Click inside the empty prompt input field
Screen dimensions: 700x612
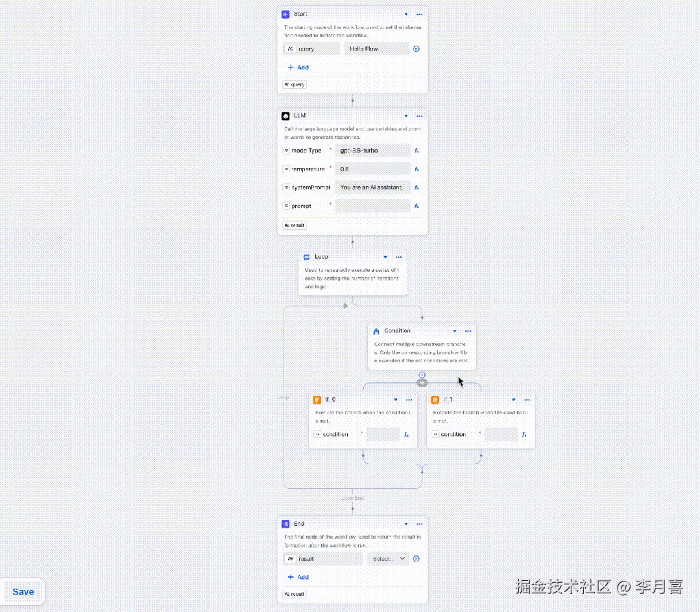coord(373,206)
